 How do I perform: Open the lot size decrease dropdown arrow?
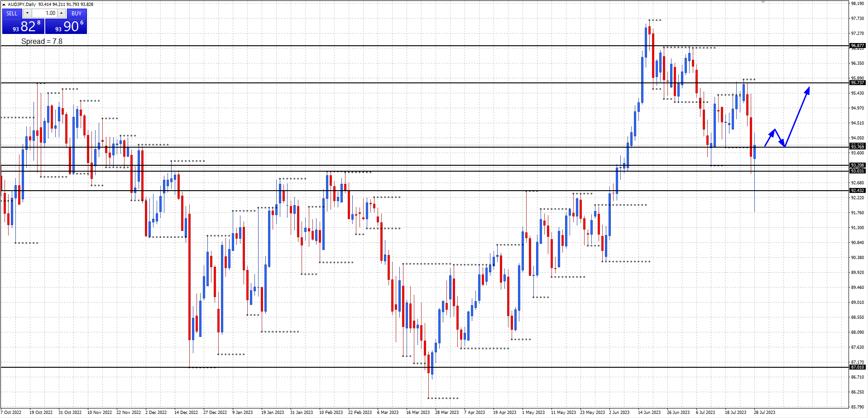[27, 14]
